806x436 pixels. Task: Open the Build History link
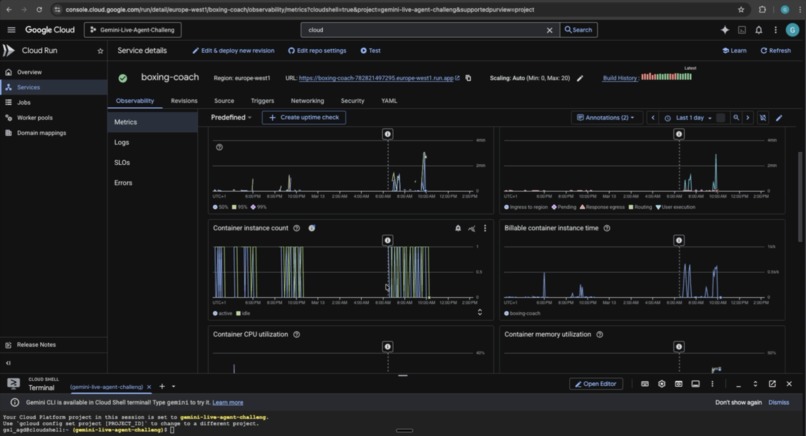click(x=620, y=78)
